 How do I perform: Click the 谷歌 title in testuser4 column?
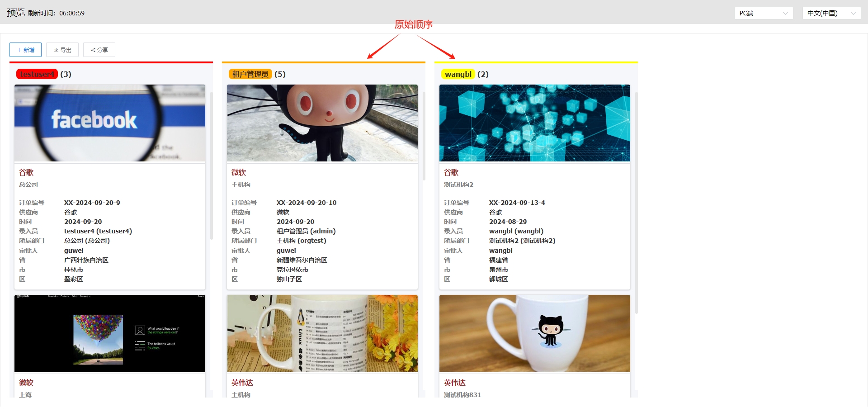click(26, 172)
